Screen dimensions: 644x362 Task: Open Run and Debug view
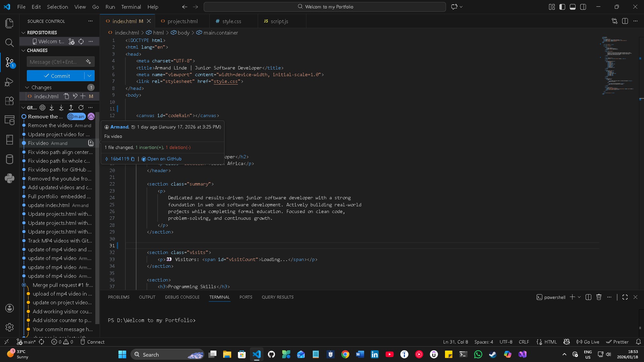point(9,82)
